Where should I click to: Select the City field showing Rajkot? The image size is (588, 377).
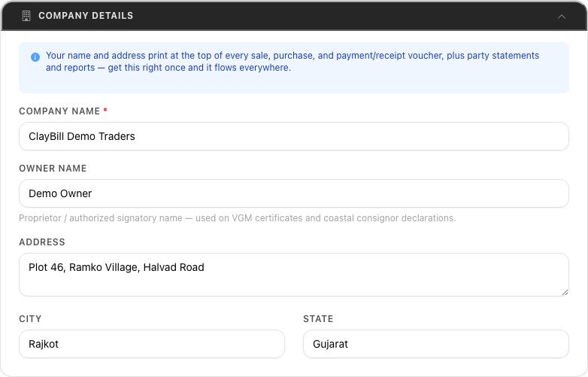(x=151, y=344)
